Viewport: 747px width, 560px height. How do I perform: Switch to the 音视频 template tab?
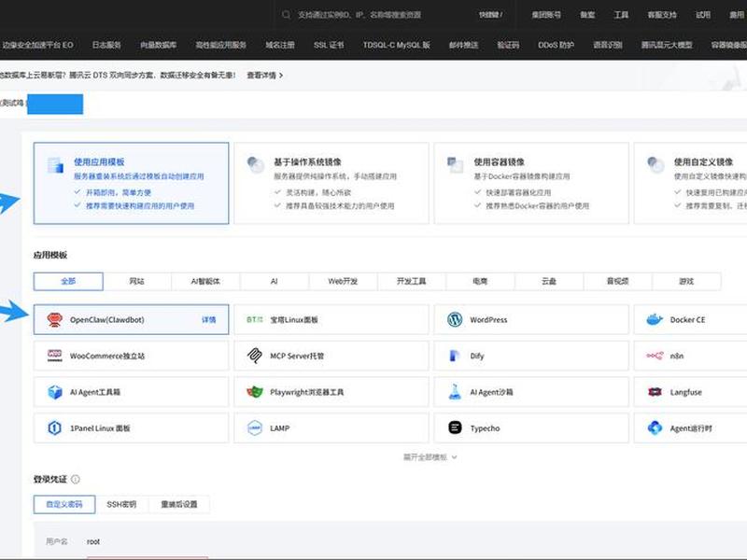(617, 282)
